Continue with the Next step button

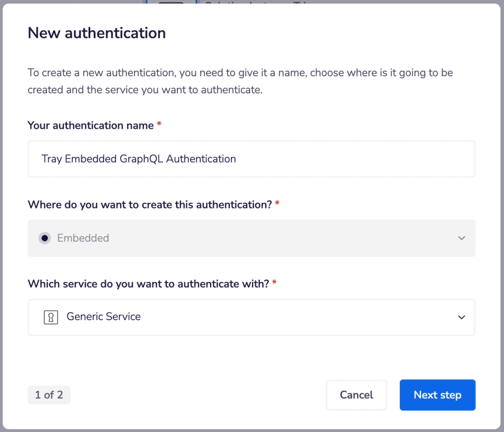point(438,395)
